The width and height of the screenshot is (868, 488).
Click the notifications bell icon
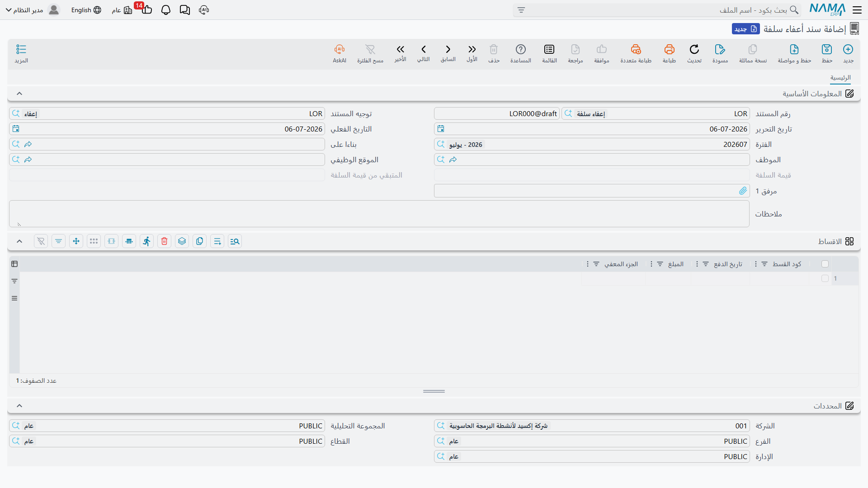click(166, 10)
